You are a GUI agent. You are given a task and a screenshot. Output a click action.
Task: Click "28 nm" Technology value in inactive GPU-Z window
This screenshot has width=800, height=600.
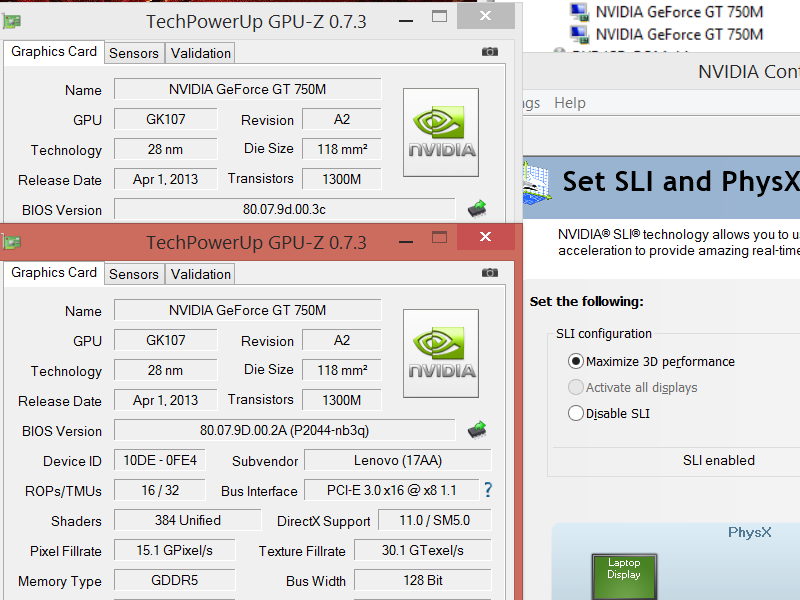(166, 149)
